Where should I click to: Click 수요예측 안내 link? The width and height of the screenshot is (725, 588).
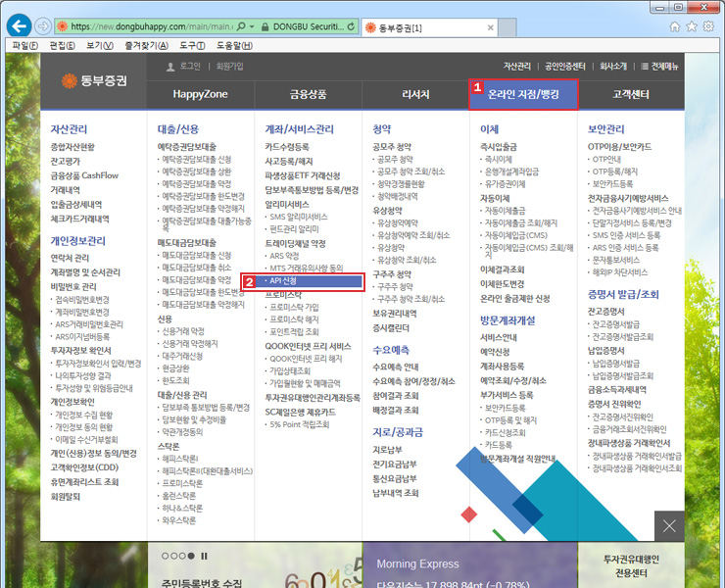[x=396, y=367]
